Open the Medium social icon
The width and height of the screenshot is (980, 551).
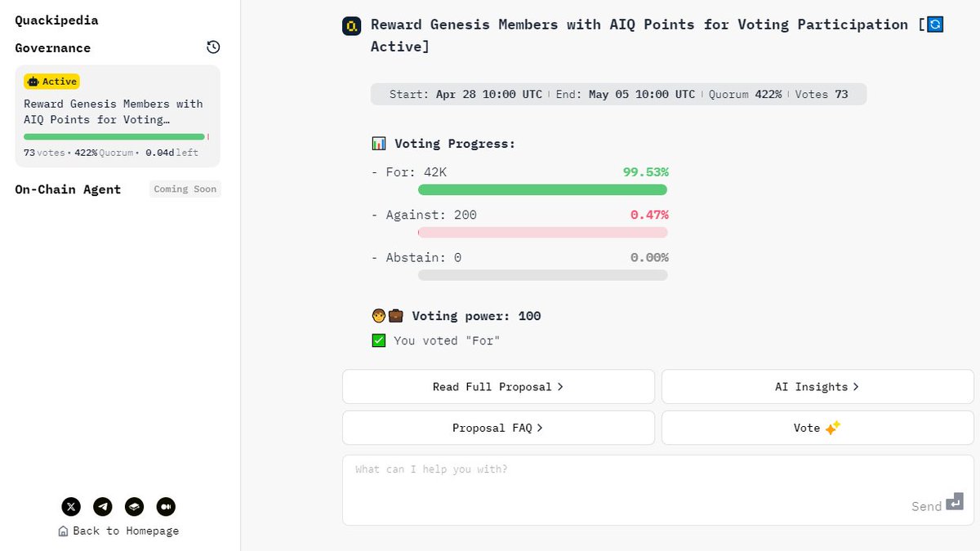click(166, 507)
